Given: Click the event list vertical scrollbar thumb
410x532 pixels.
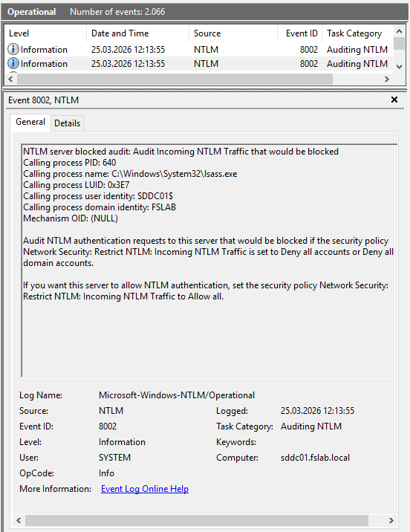Looking at the screenshot, I should pyautogui.click(x=399, y=43).
